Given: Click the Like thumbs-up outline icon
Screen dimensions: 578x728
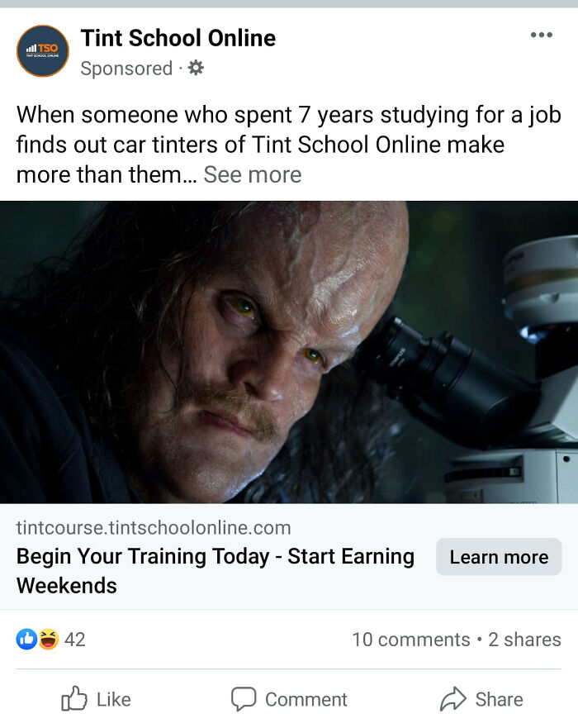Looking at the screenshot, I should [x=74, y=699].
